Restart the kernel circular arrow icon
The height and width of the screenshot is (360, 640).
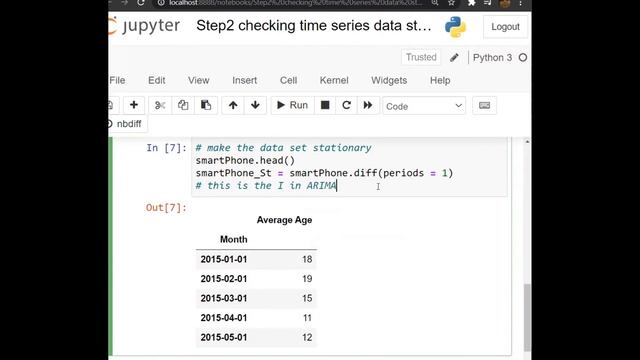pyautogui.click(x=347, y=105)
